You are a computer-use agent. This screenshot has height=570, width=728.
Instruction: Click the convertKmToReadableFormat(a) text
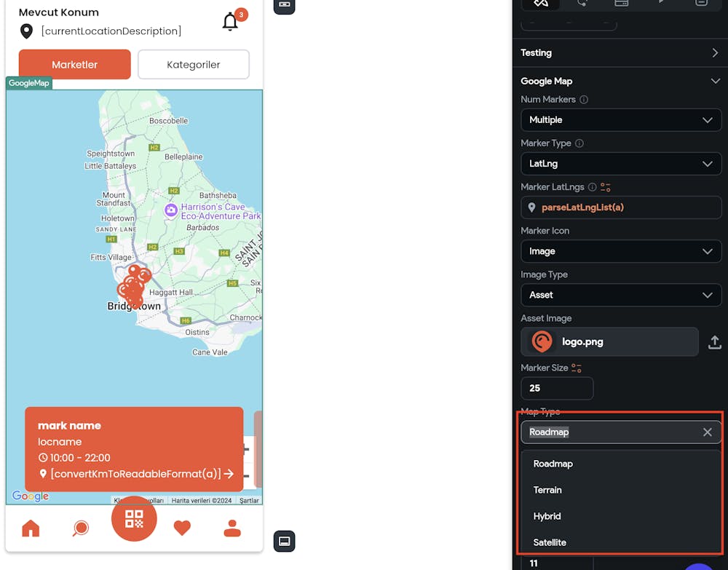[x=135, y=474]
